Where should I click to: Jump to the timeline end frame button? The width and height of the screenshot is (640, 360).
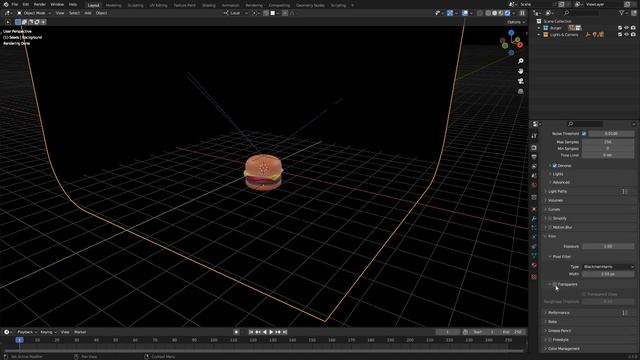tap(285, 332)
